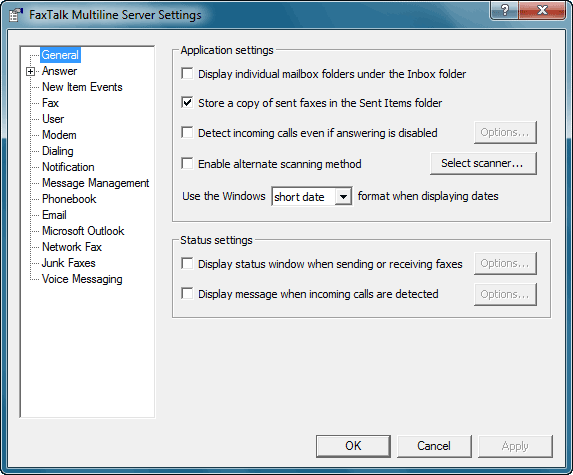This screenshot has width=573, height=475.
Task: Select Dialing category
Action: click(x=58, y=151)
